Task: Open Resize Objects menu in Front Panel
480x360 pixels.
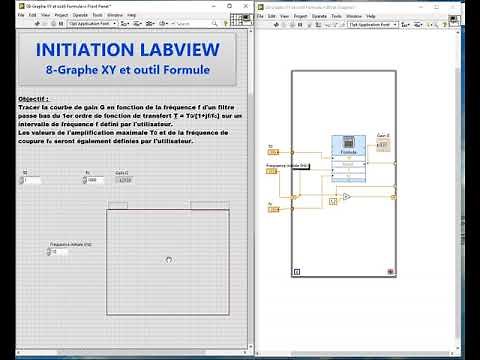Action: pyautogui.click(x=150, y=24)
